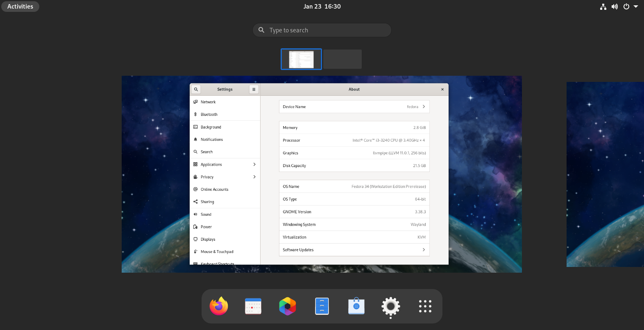Click the Search sidebar magnifier icon

pos(195,152)
